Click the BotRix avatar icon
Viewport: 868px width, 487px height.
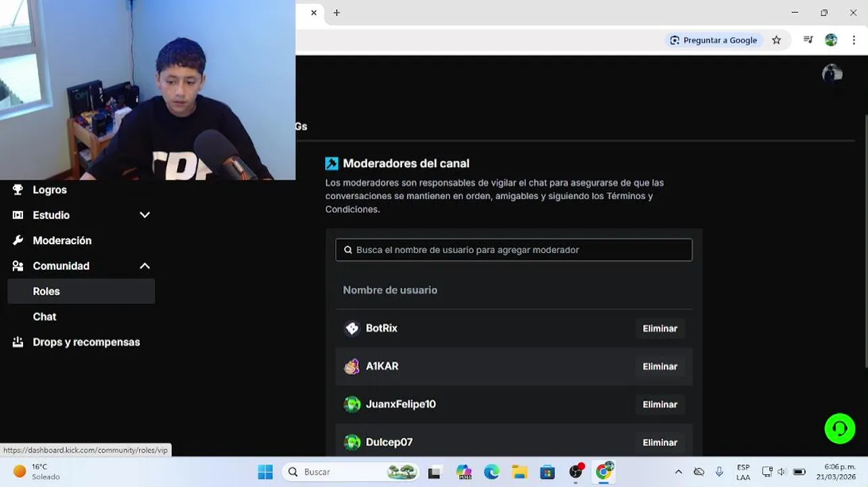pos(352,329)
